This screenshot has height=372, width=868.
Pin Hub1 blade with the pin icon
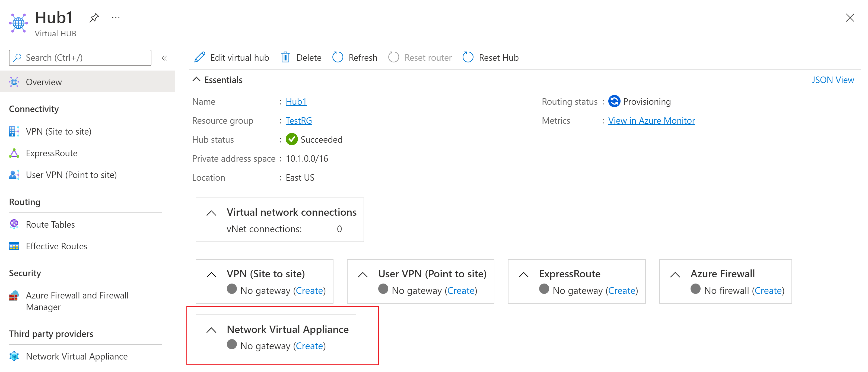(94, 18)
